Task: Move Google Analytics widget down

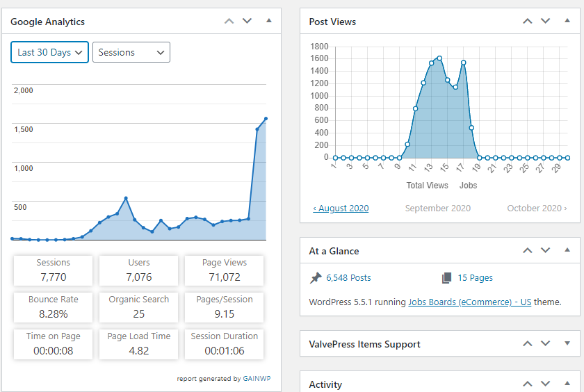Action: [x=248, y=22]
